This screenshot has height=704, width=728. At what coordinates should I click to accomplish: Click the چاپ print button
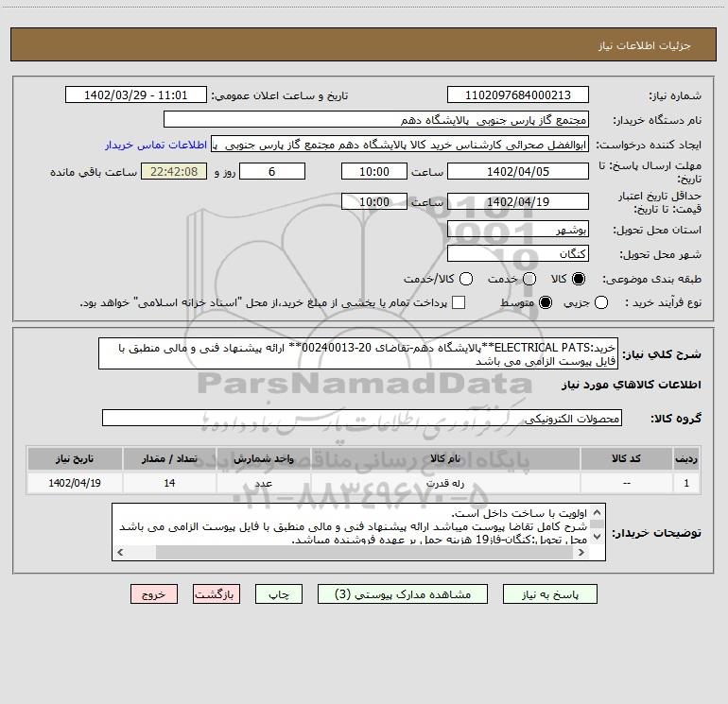279,594
